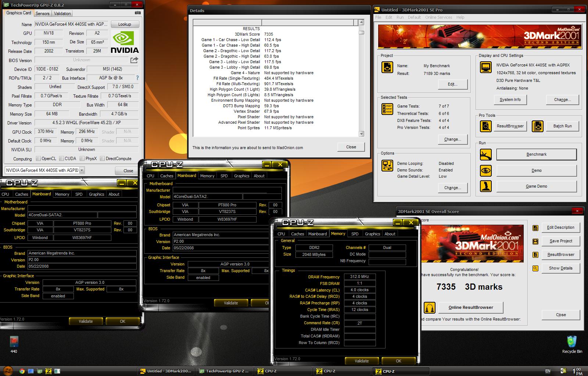Click the Save Project button
The height and width of the screenshot is (376, 588).
tap(560, 241)
